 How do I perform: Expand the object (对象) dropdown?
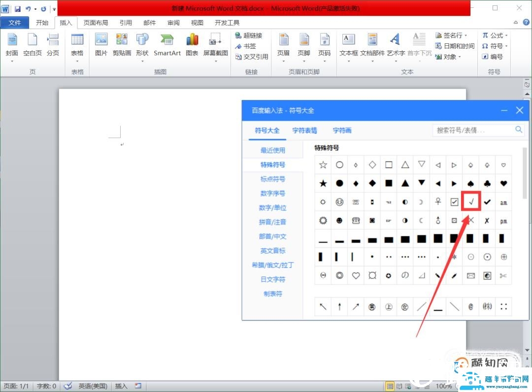click(460, 57)
